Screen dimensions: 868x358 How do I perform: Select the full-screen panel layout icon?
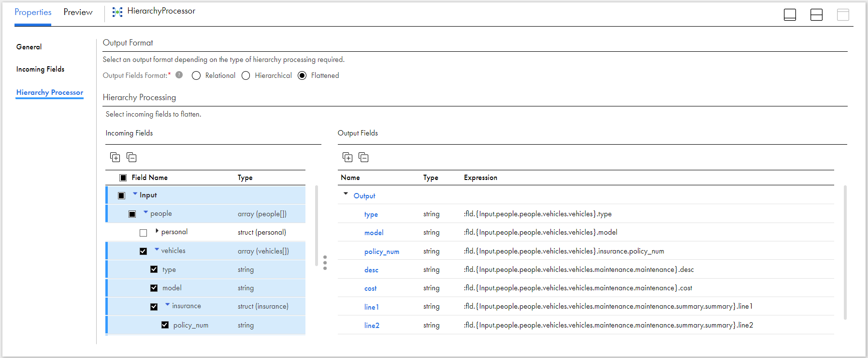(x=843, y=15)
